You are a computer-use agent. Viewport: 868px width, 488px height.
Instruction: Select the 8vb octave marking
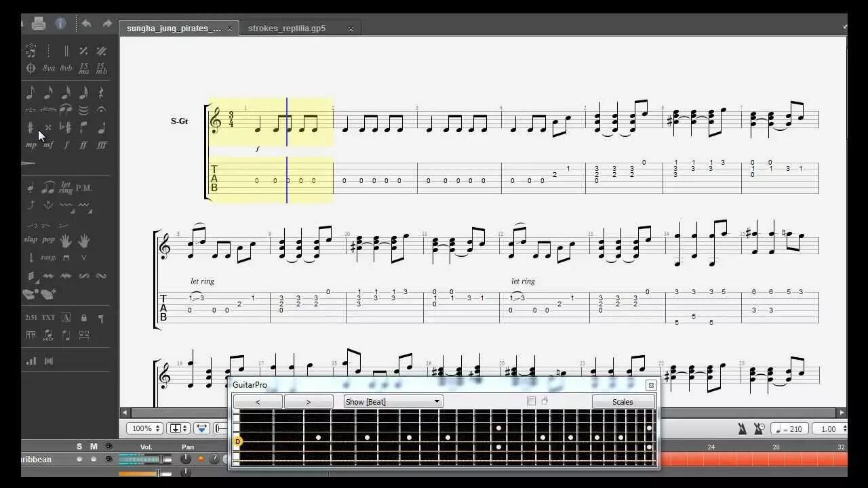tap(66, 68)
